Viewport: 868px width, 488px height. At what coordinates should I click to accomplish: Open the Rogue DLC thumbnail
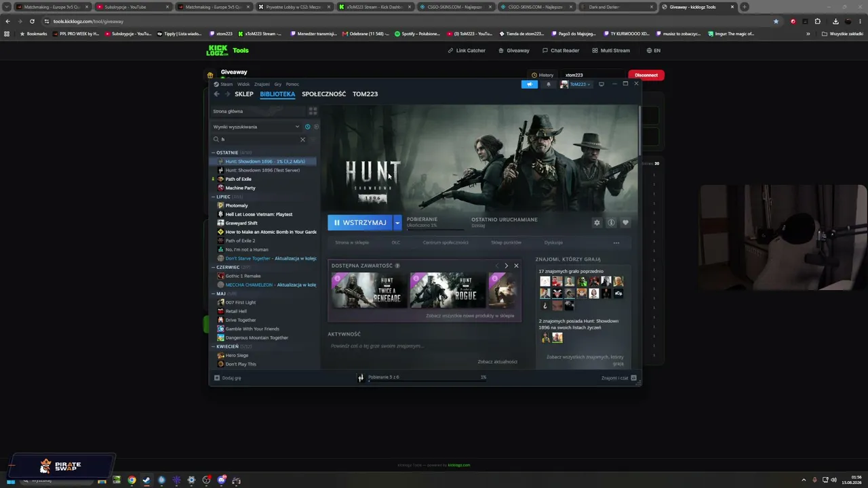[448, 290]
